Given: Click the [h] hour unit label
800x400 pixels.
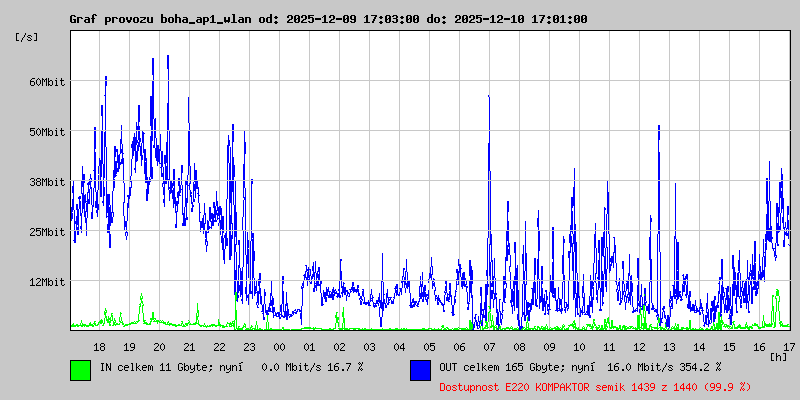Looking at the screenshot, I should click(778, 357).
